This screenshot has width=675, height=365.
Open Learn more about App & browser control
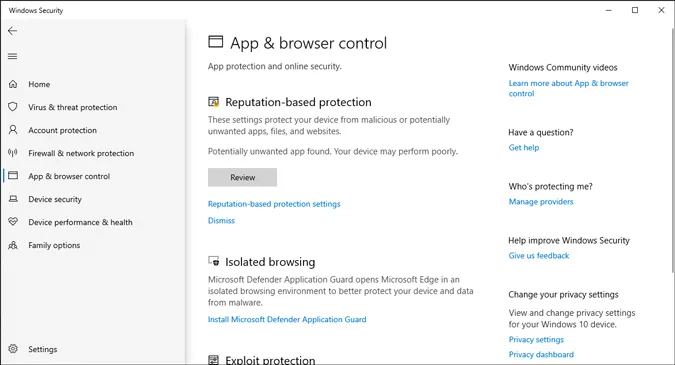[568, 88]
